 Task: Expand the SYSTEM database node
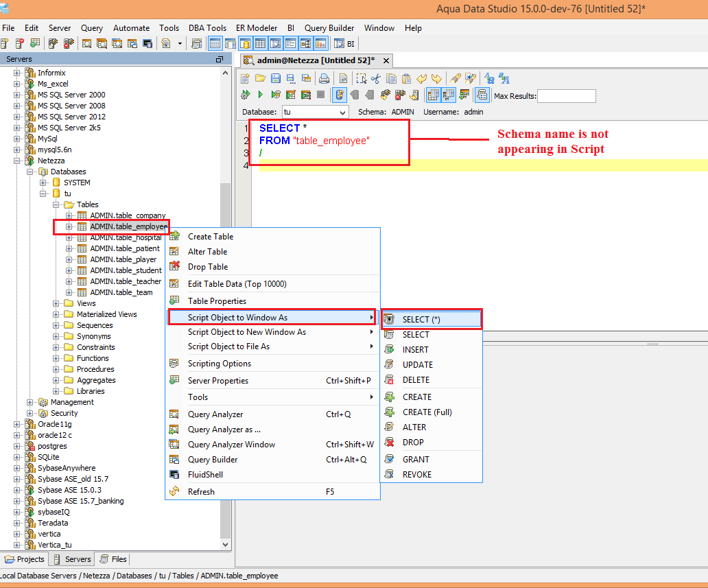pyautogui.click(x=43, y=183)
